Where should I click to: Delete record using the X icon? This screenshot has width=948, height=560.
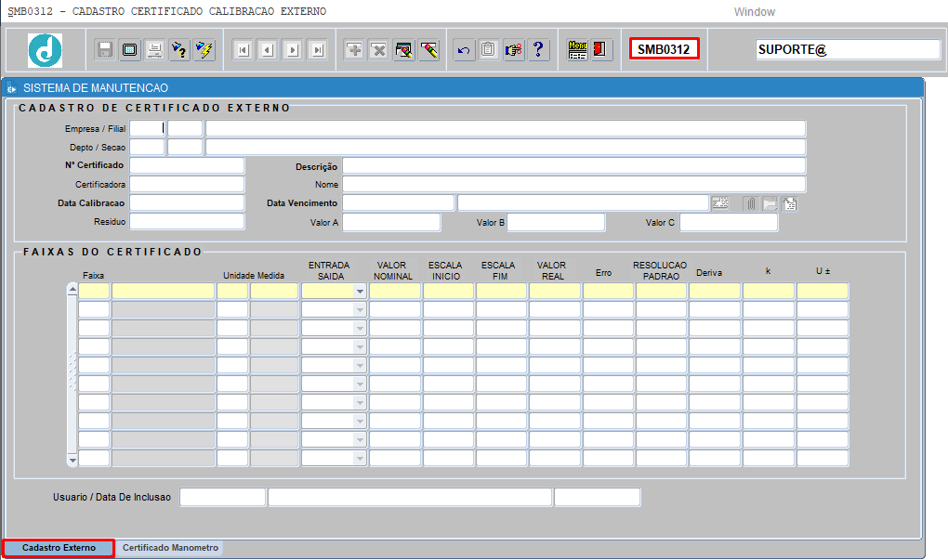click(x=379, y=49)
